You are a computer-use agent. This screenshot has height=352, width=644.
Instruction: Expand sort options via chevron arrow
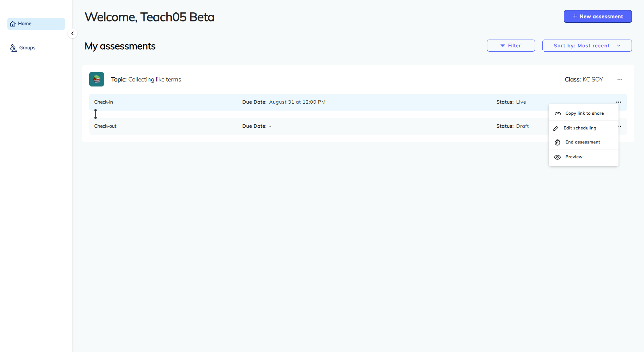click(619, 46)
